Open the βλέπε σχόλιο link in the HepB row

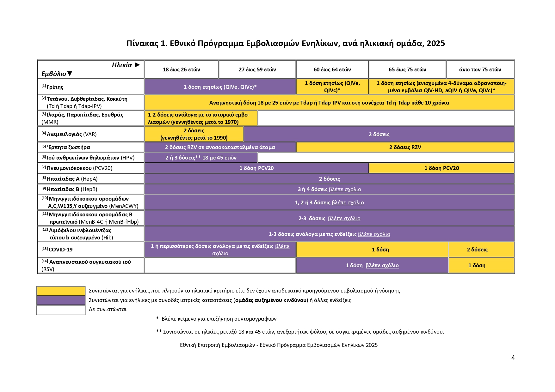345,189
